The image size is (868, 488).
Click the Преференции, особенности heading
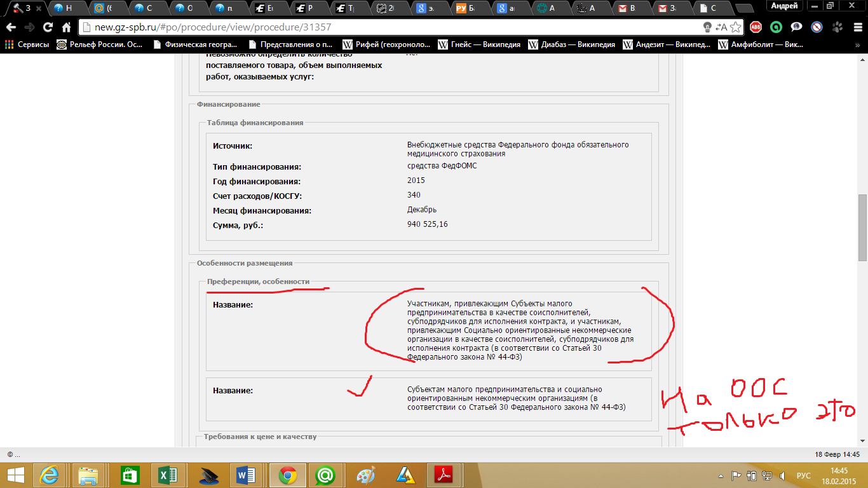258,281
